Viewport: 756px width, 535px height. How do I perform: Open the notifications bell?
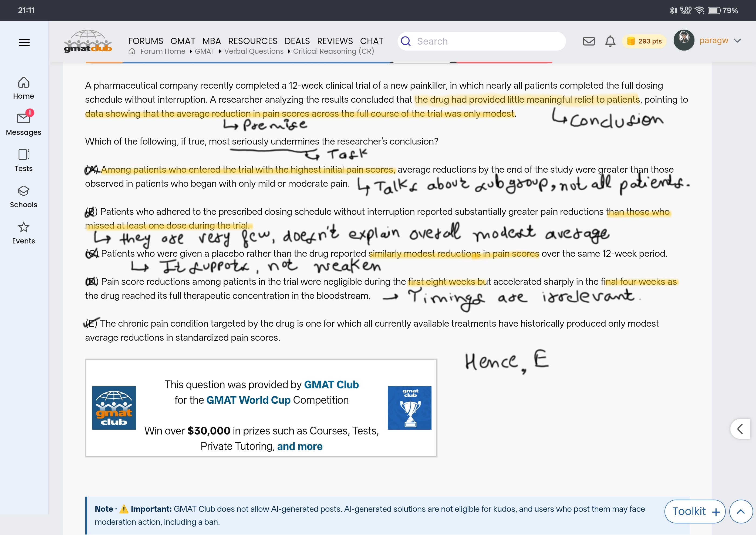coord(610,41)
